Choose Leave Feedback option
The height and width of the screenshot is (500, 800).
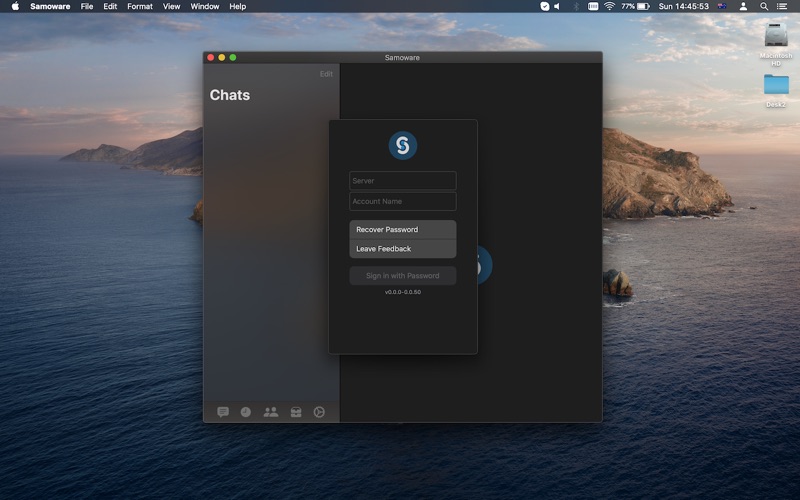pyautogui.click(x=403, y=249)
